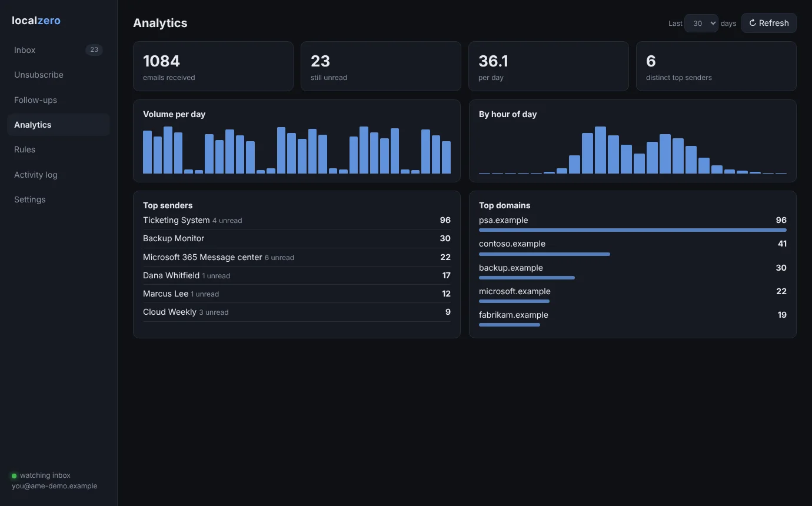This screenshot has height=506, width=812.
Task: Click the contoso.example progress bar
Action: click(544, 254)
